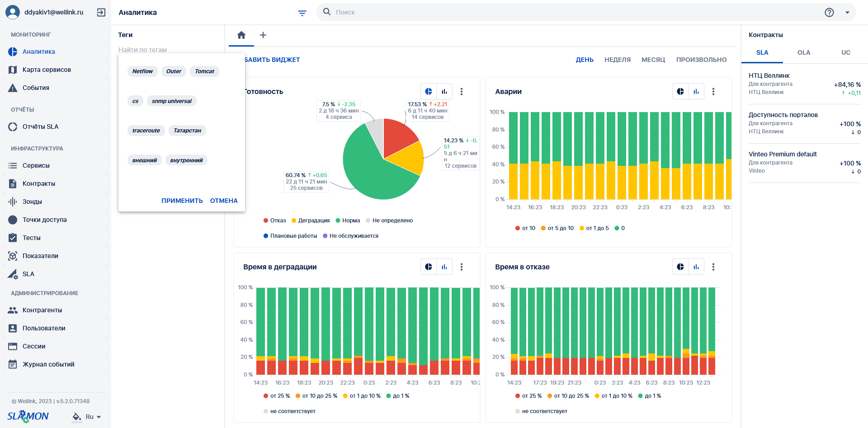
Task: Click ПРИМЕНИТЬ in the tags popup
Action: [182, 201]
